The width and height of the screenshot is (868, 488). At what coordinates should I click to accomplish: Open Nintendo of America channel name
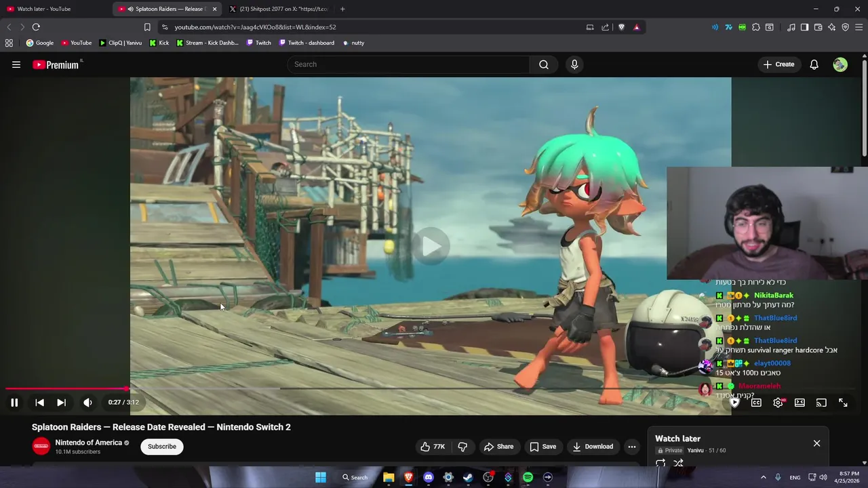[89, 443]
